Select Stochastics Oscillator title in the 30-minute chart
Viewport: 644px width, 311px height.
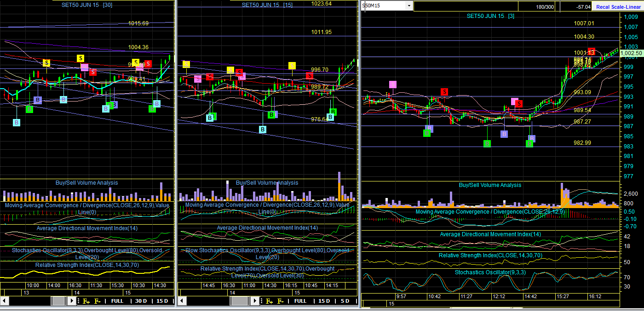click(87, 254)
